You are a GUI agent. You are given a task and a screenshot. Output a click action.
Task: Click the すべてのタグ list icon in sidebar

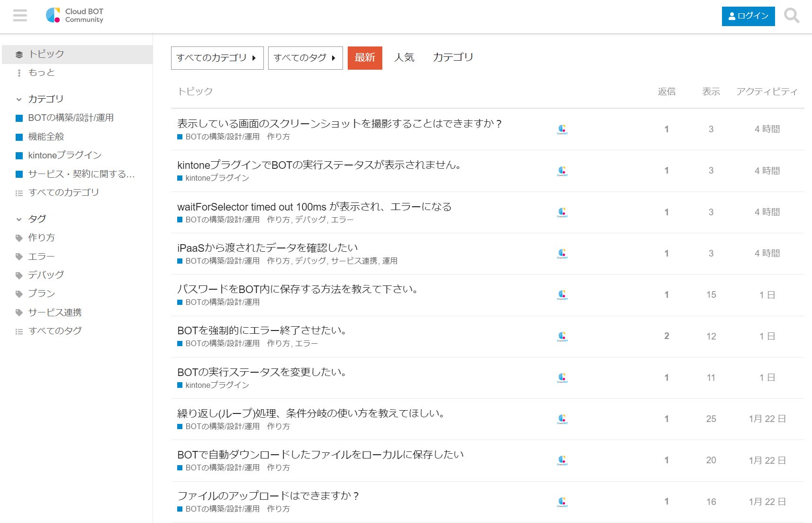pyautogui.click(x=19, y=331)
